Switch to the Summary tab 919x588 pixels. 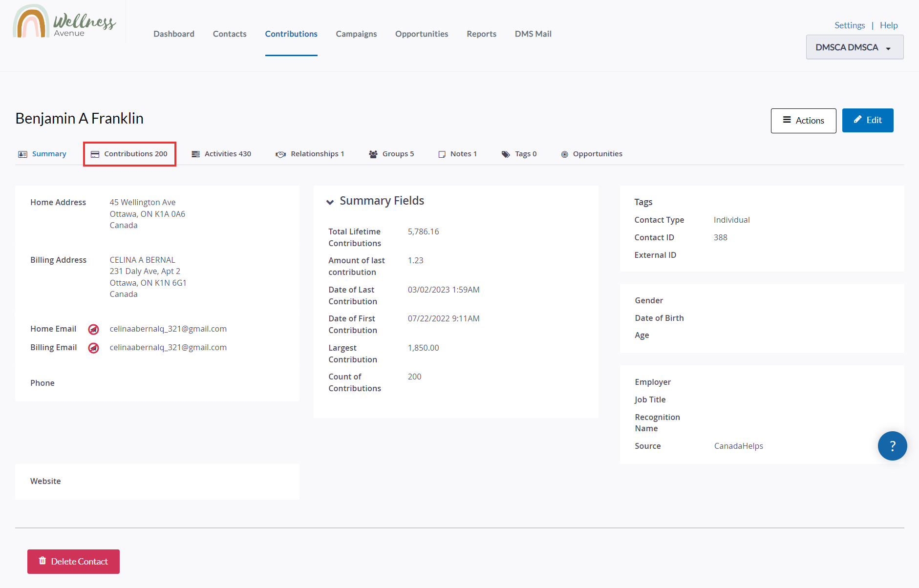click(42, 154)
